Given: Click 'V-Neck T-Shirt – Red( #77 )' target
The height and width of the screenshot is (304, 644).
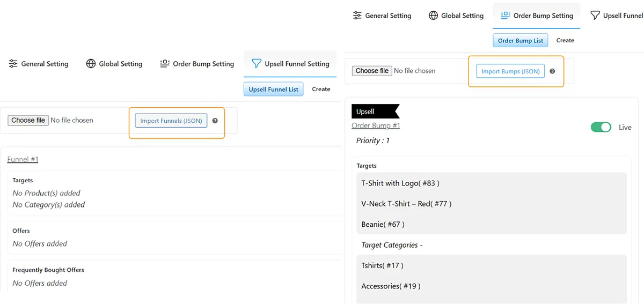Looking at the screenshot, I should pyautogui.click(x=406, y=204).
